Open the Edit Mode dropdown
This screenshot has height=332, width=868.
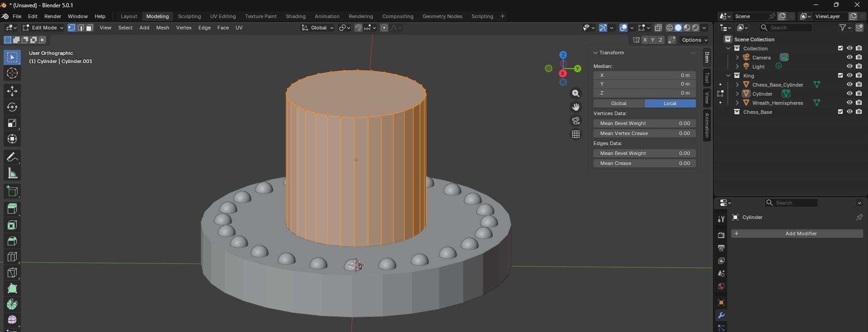point(43,28)
